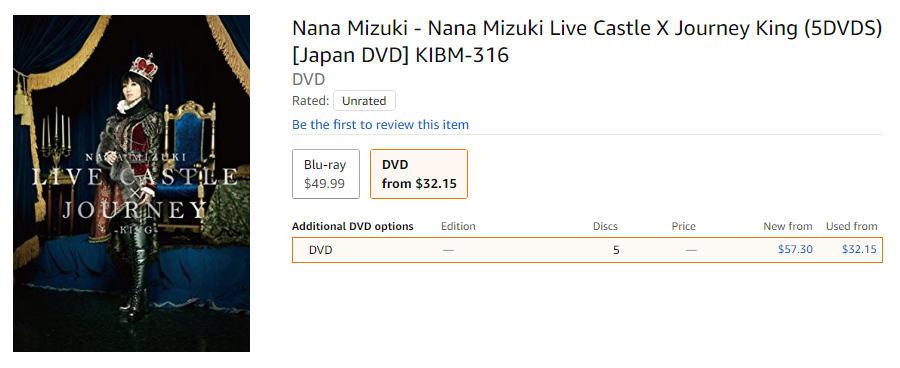Open the Live Castle Journey cover image
This screenshot has width=900, height=368.
click(x=131, y=183)
